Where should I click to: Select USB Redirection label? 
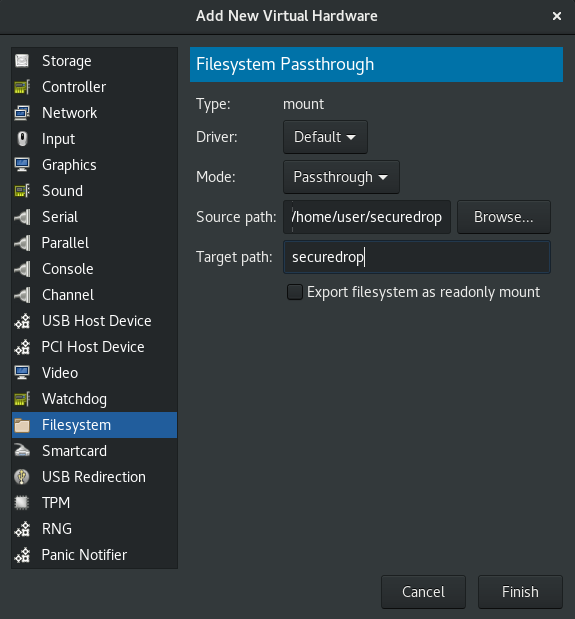click(x=94, y=477)
